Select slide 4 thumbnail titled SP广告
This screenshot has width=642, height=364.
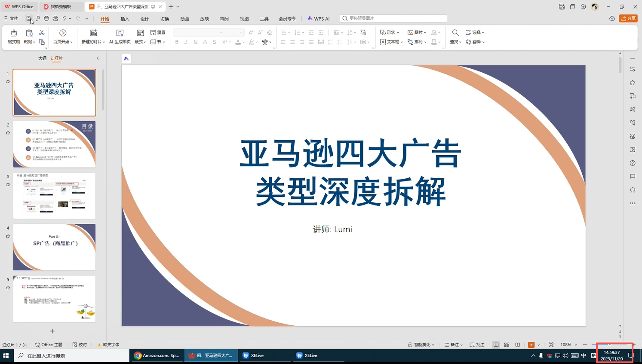[54, 247]
